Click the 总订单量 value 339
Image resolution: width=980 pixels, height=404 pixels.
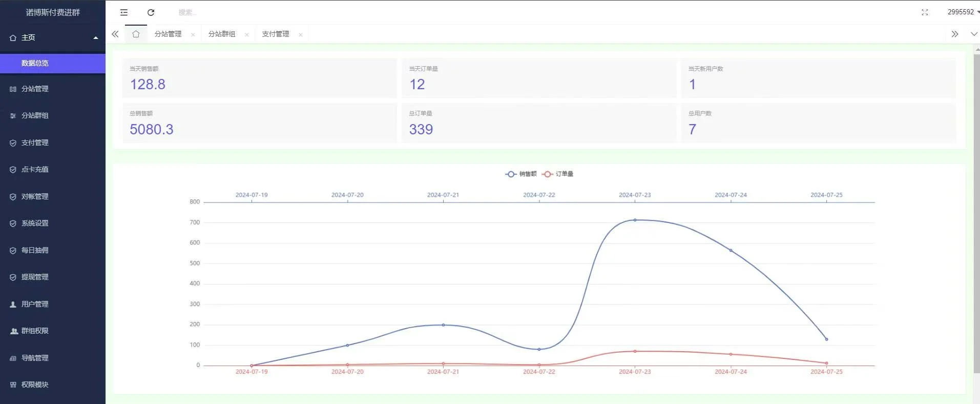click(421, 129)
